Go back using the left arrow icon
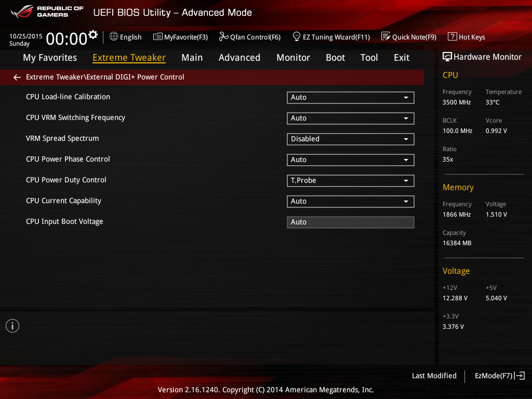This screenshot has height=399, width=532. (17, 77)
